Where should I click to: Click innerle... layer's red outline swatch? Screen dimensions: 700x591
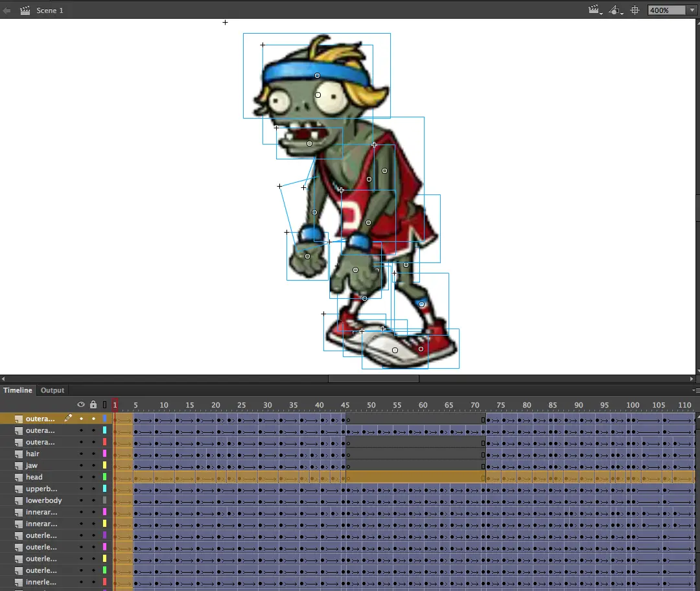click(104, 582)
